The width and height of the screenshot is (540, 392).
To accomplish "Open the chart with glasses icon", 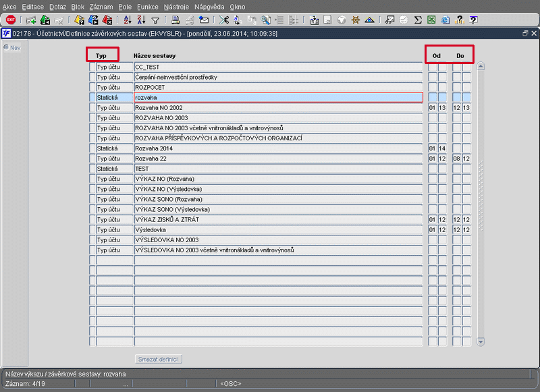I will pos(390,20).
